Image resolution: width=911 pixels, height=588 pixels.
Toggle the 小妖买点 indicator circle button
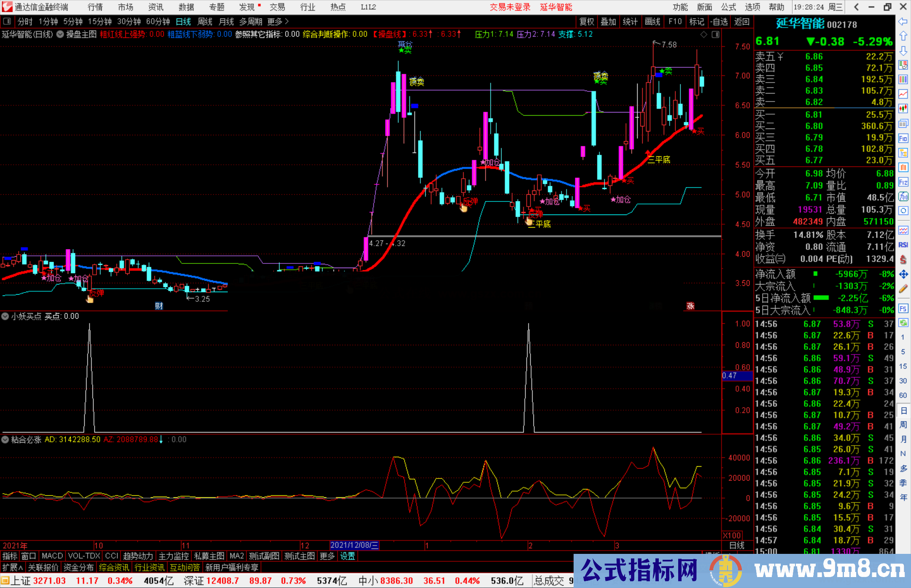point(5,316)
